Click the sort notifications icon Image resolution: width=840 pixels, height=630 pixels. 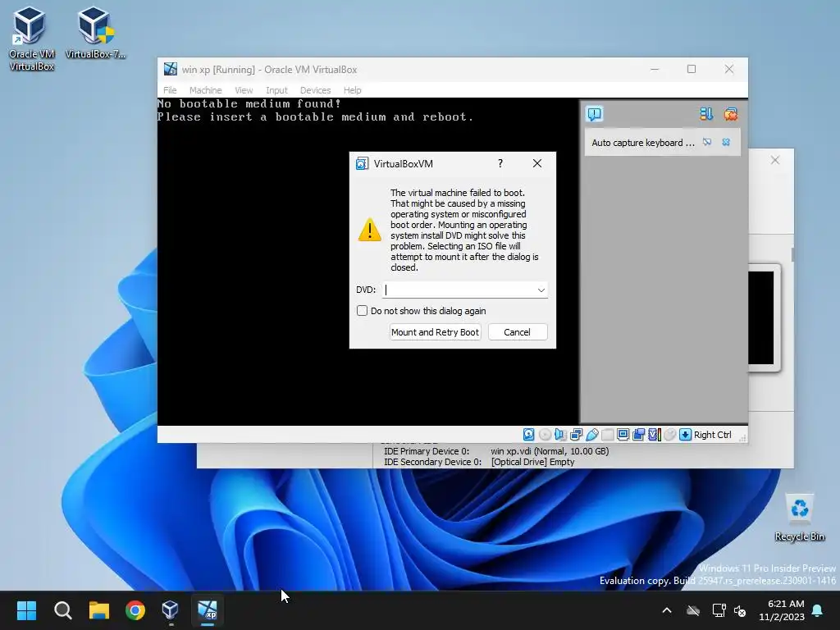tap(706, 113)
